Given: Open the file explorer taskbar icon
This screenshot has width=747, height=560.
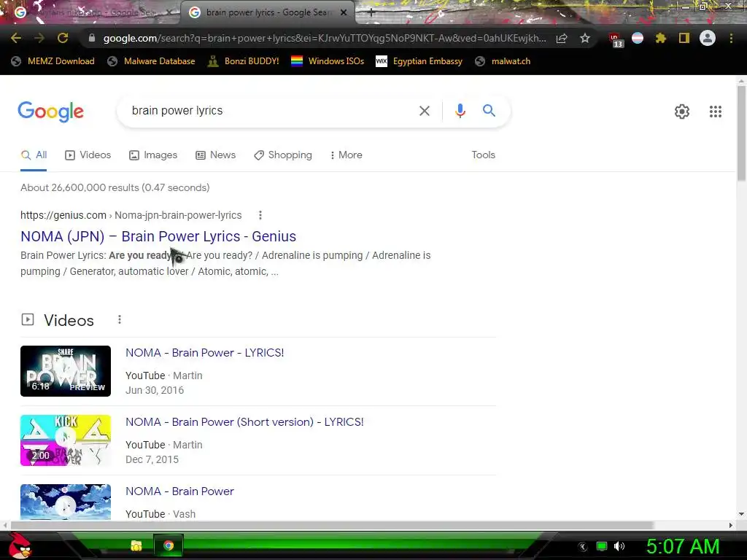Looking at the screenshot, I should point(136,545).
